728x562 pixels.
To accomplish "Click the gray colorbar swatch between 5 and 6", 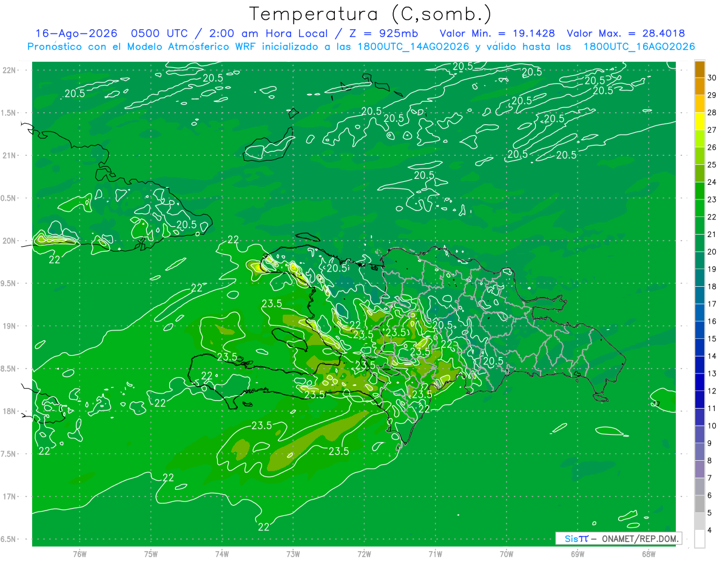I will (x=699, y=504).
